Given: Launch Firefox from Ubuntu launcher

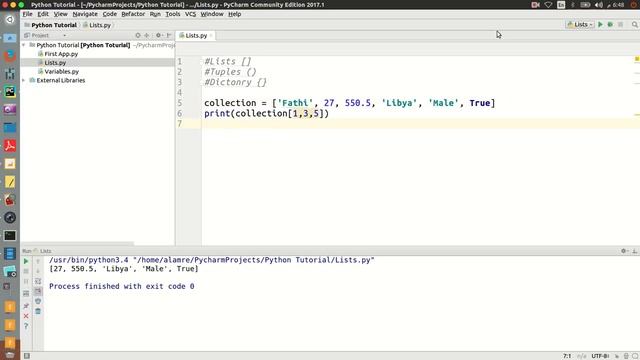Looking at the screenshot, I should 10,56.
